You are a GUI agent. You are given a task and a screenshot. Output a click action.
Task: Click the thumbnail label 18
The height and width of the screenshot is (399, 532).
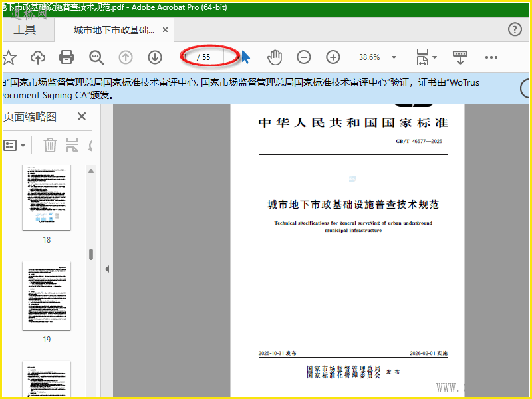click(47, 240)
